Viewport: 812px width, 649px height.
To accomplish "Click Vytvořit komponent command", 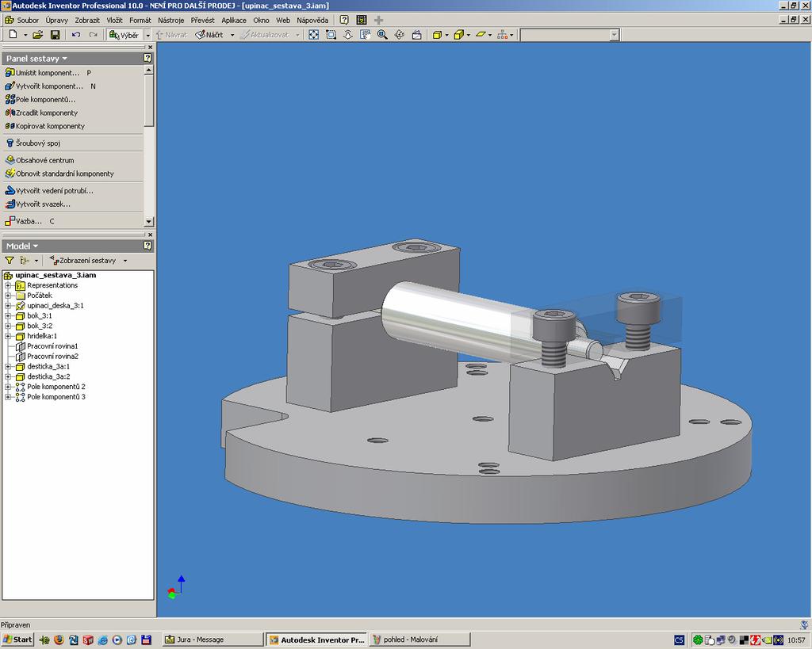I will pos(44,86).
